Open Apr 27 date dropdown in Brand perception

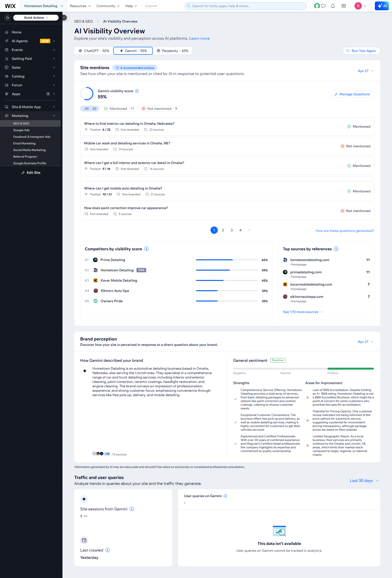(365, 342)
